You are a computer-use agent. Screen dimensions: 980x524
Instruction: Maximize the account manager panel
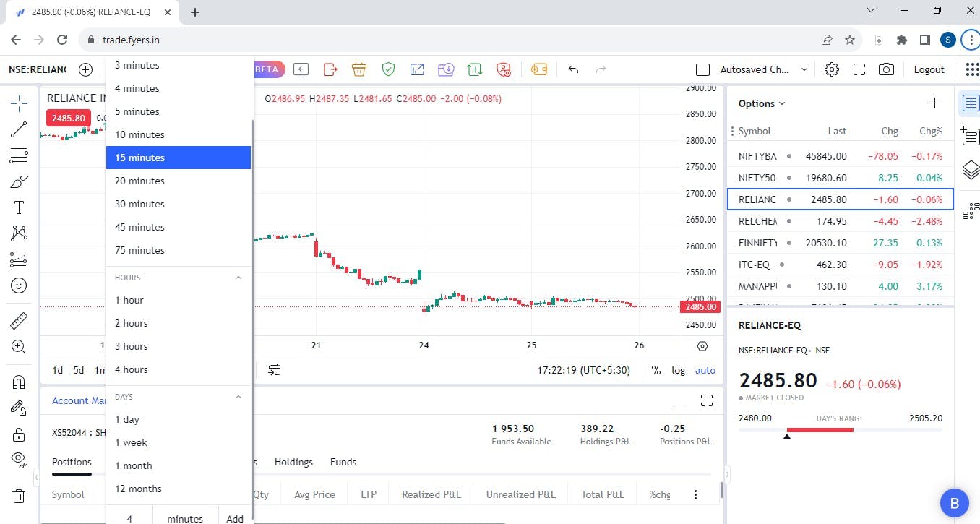[707, 400]
